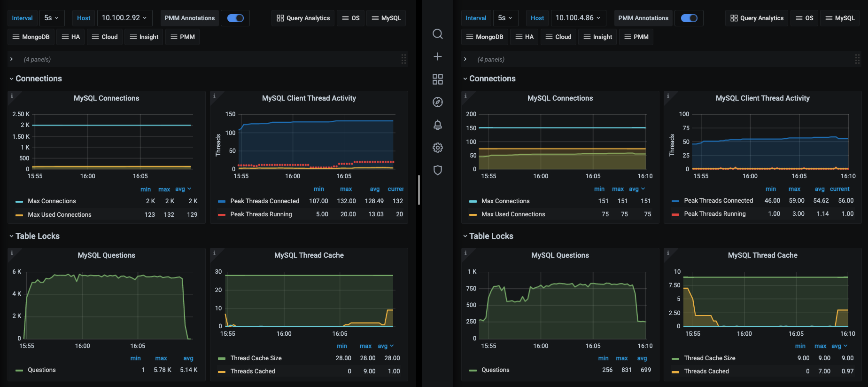
Task: Click Peak Threads Running red swatch in left legend
Action: [x=222, y=214]
